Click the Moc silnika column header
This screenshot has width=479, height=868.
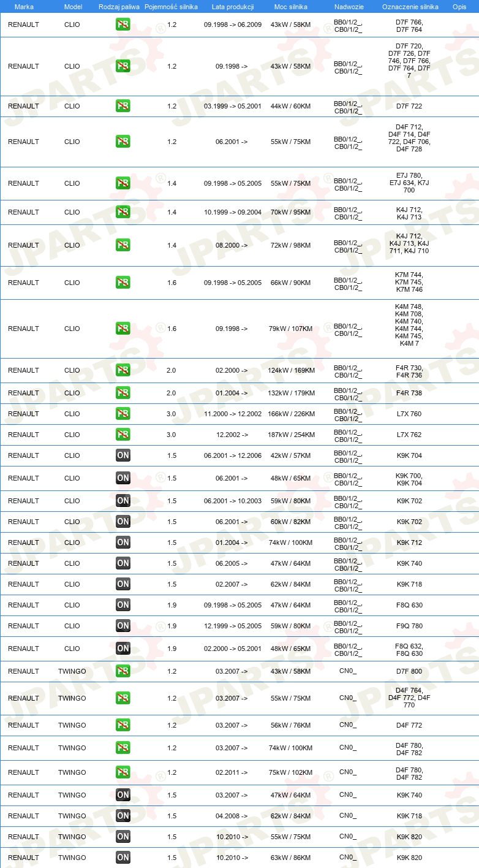point(290,6)
